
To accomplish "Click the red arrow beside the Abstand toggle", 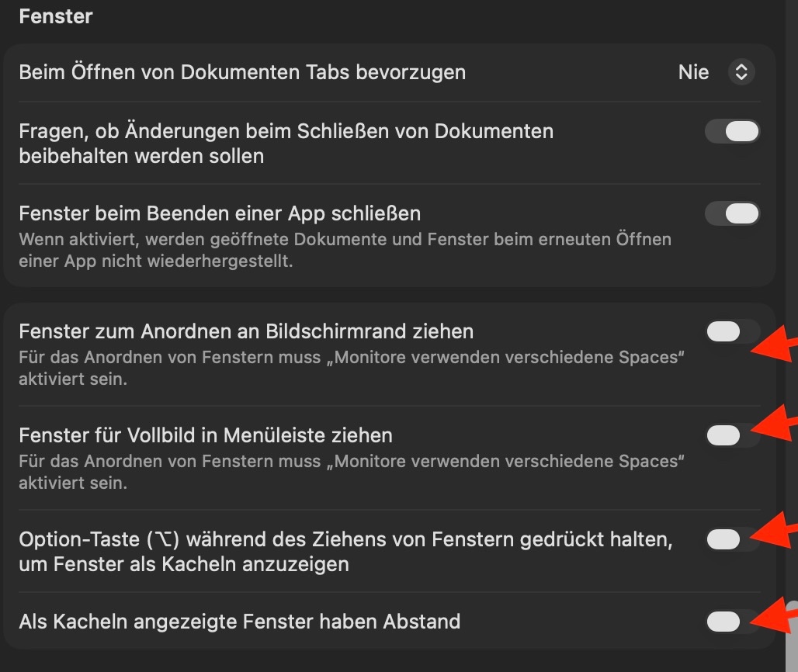I will click(776, 617).
